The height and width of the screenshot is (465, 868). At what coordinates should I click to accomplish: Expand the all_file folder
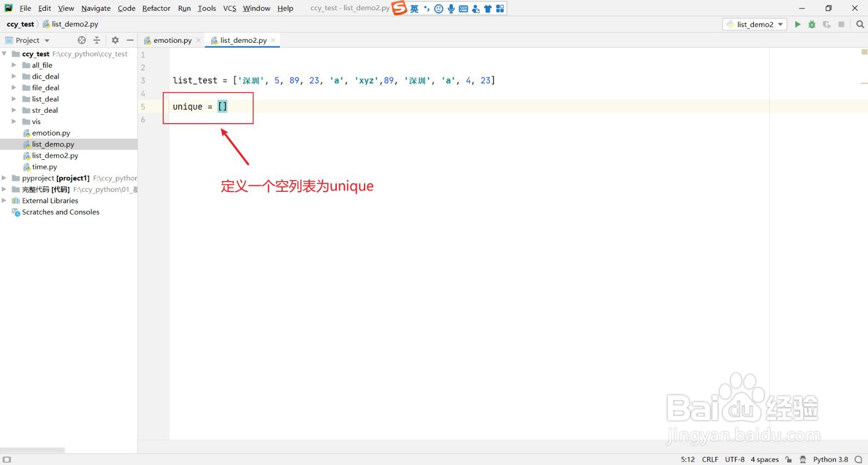click(x=14, y=65)
